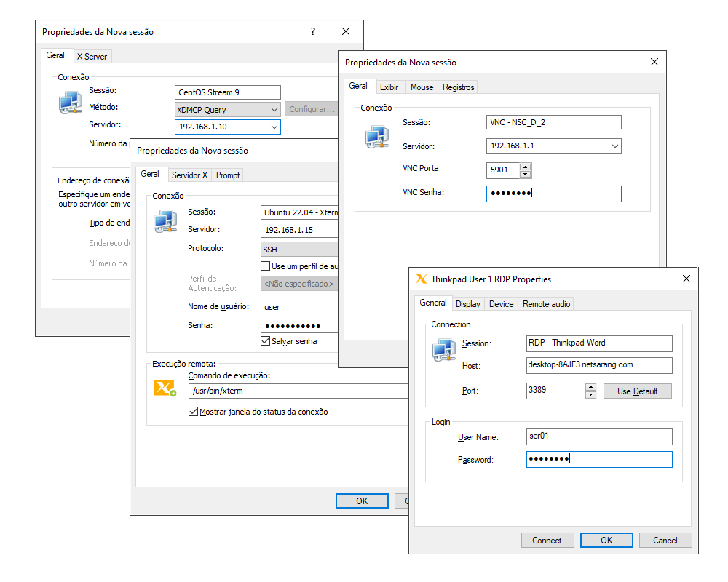Open Registros tab in VNC dialog
Viewport: 728px width, 582px height.
(x=458, y=87)
